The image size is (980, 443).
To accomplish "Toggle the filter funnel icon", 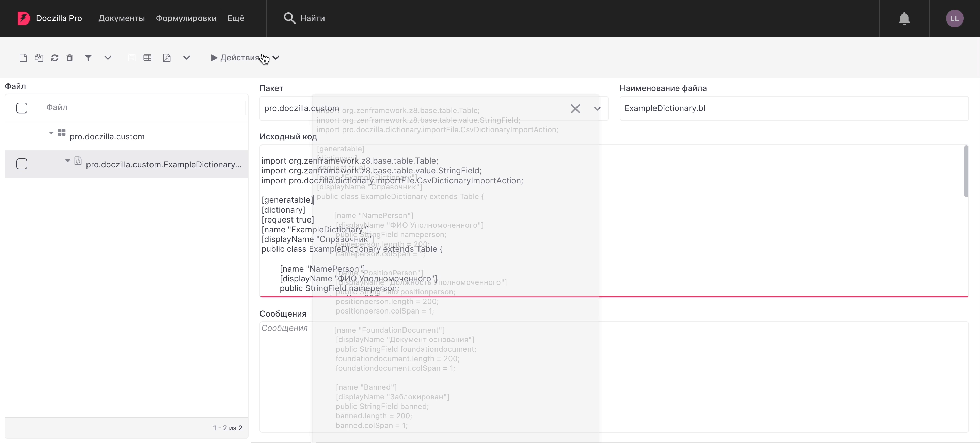I will [88, 58].
